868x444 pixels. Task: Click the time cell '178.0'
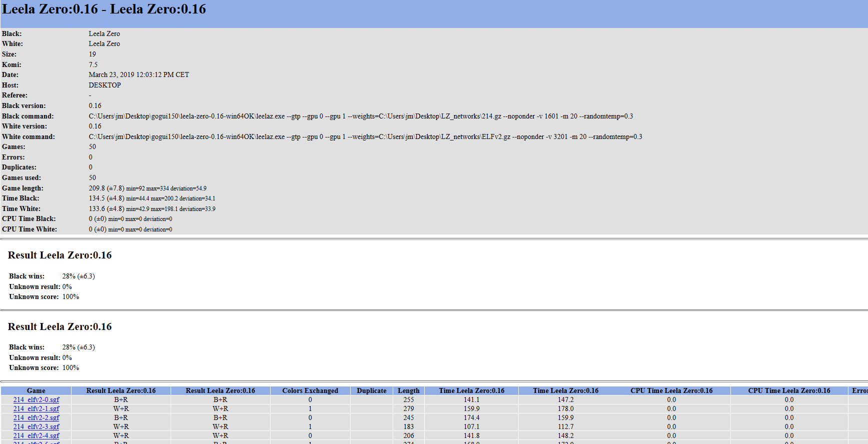click(x=566, y=408)
